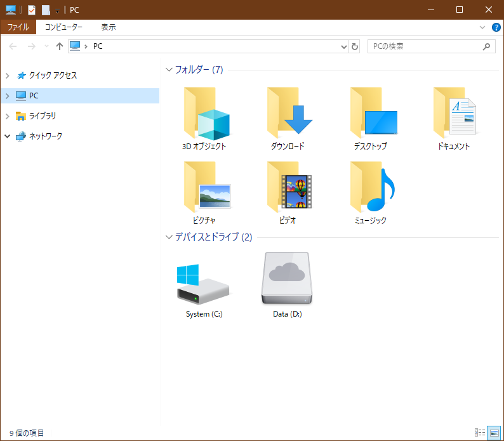This screenshot has height=441, width=504.
Task: Open the ビデオ folder icon
Action: click(288, 188)
